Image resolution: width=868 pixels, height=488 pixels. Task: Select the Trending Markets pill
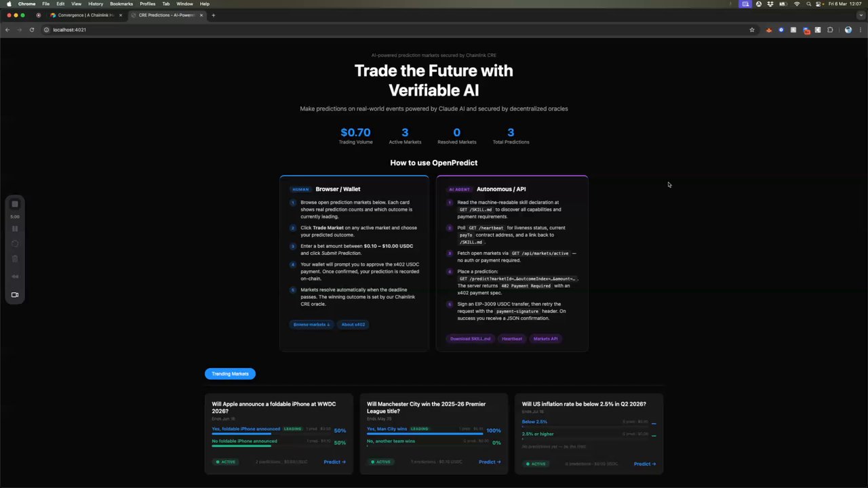click(230, 374)
